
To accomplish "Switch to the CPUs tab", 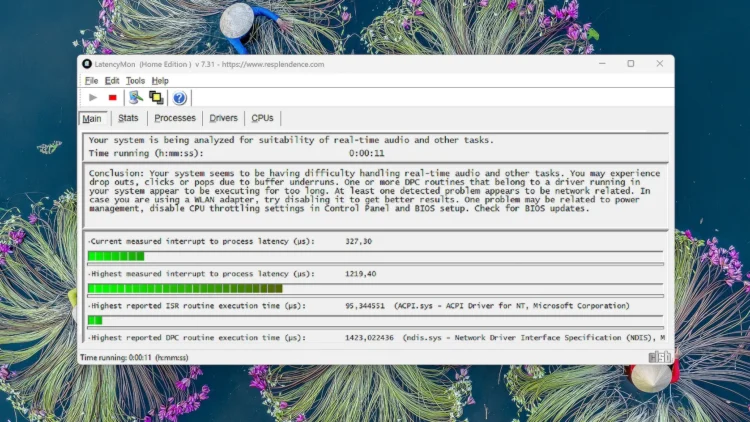I will pos(262,118).
